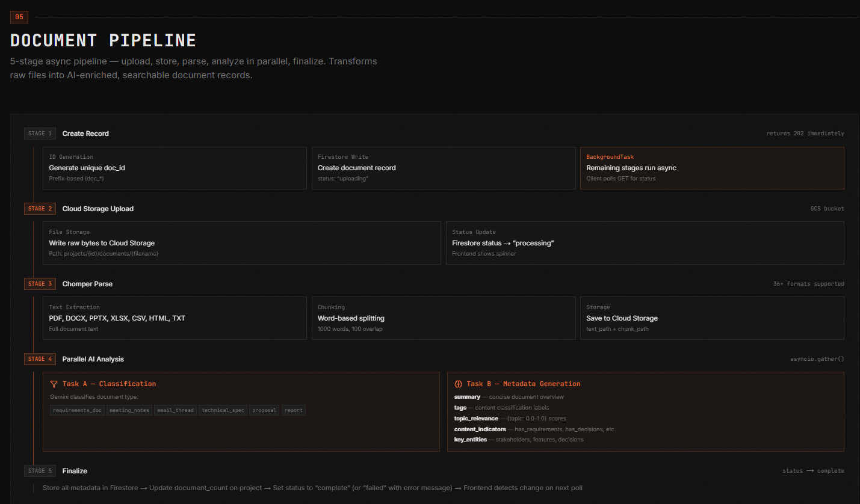Click the Status Update card
The height and width of the screenshot is (504, 860).
pyautogui.click(x=645, y=243)
